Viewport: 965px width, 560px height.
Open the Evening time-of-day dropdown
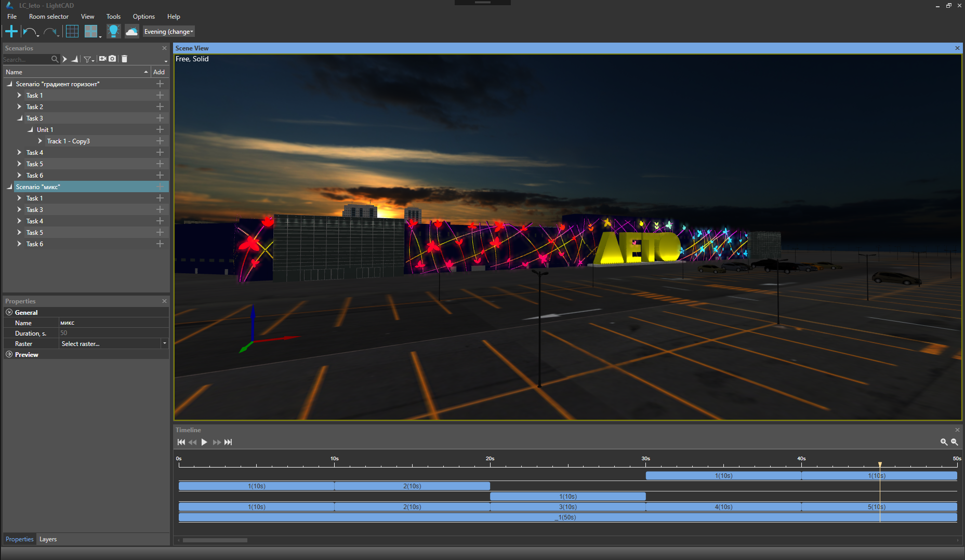[x=168, y=32]
